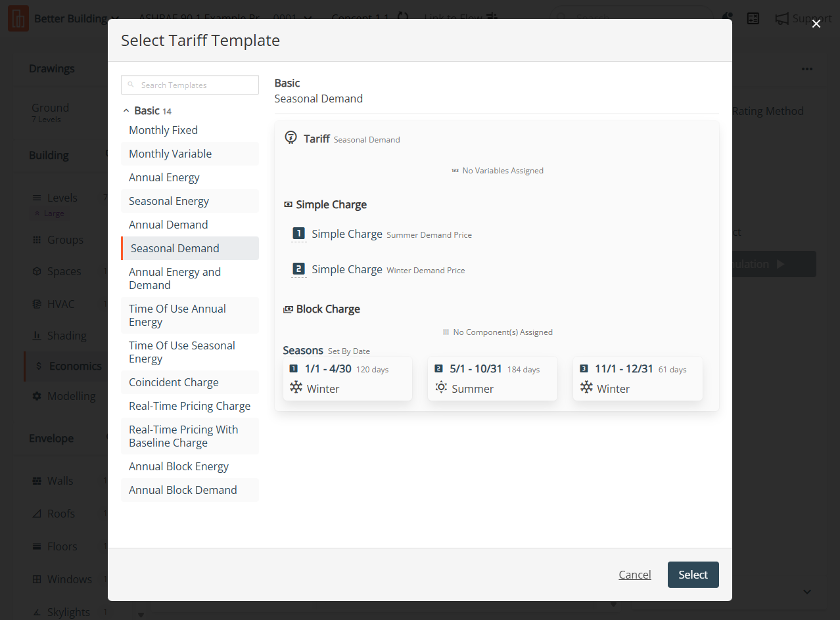The height and width of the screenshot is (620, 840).
Task: Click the Simple Charge section icon
Action: (288, 205)
